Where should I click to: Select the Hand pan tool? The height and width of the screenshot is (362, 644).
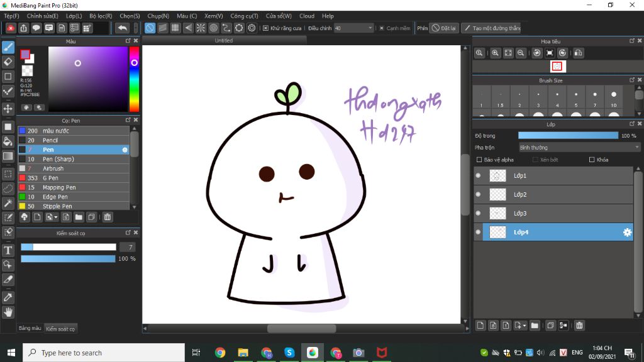[x=8, y=312]
